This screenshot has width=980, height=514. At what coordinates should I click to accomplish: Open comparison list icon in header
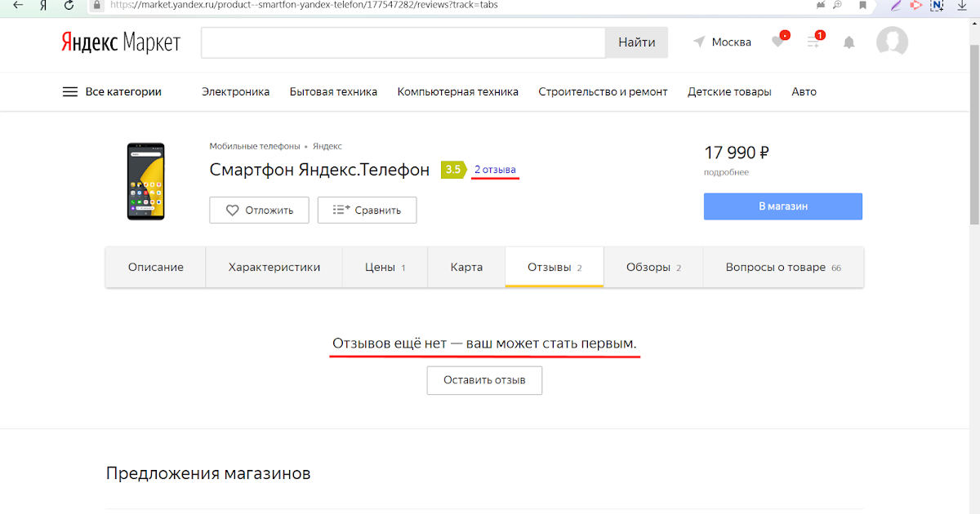point(813,42)
